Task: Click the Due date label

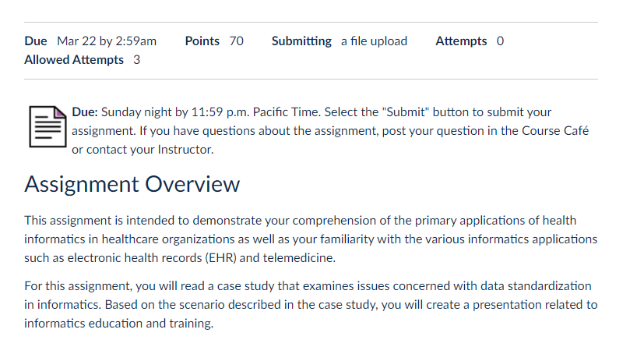Action: pos(36,41)
